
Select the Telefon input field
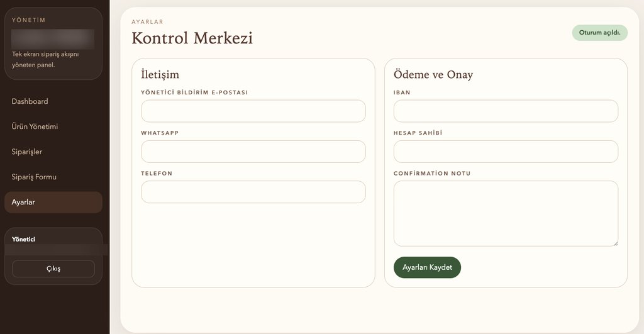tap(253, 192)
